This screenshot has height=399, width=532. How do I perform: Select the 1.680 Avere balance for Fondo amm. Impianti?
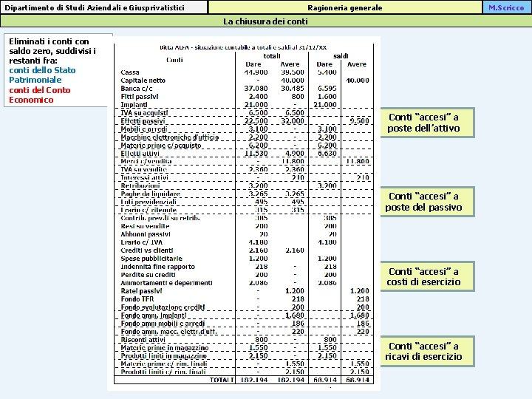(359, 316)
